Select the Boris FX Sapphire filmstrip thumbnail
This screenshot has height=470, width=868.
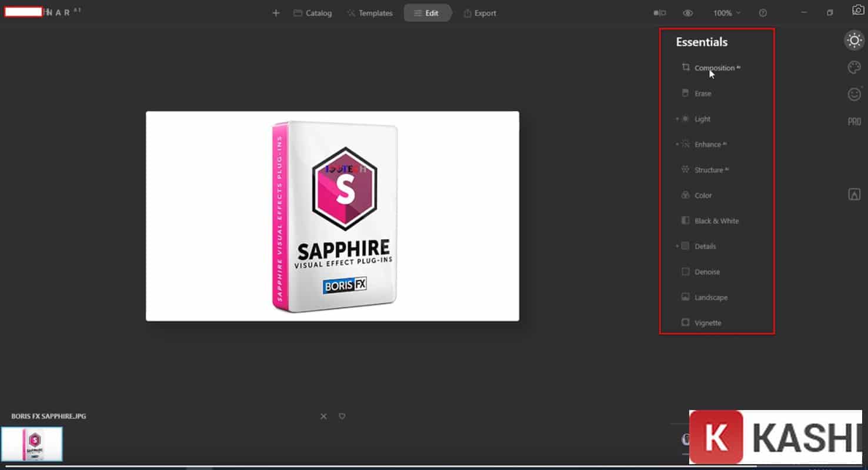(x=32, y=444)
